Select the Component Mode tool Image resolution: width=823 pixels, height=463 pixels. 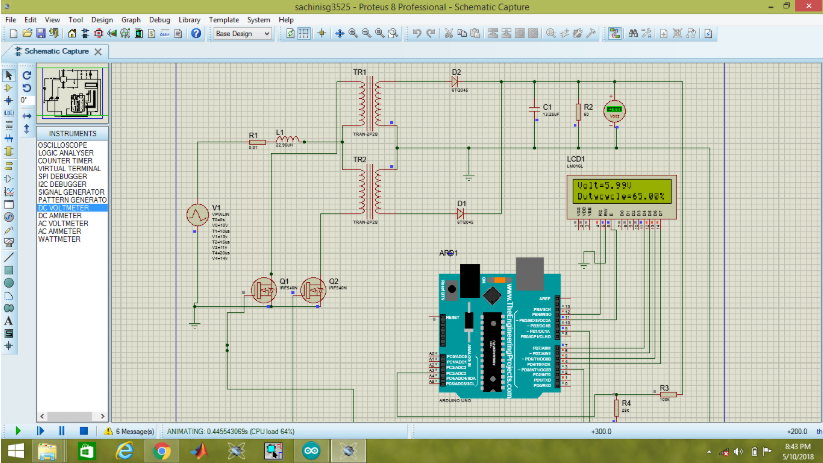pyautogui.click(x=8, y=88)
